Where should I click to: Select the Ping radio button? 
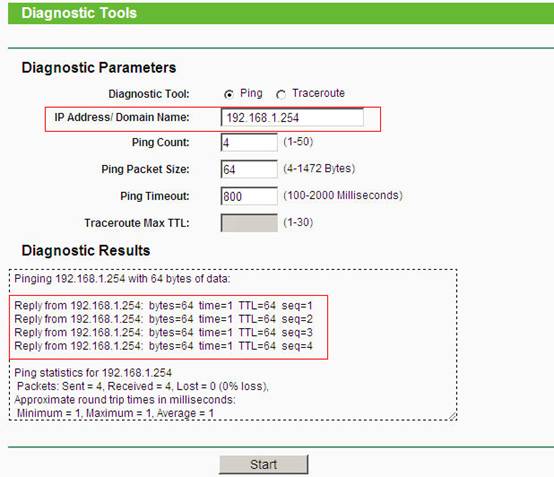tap(229, 94)
